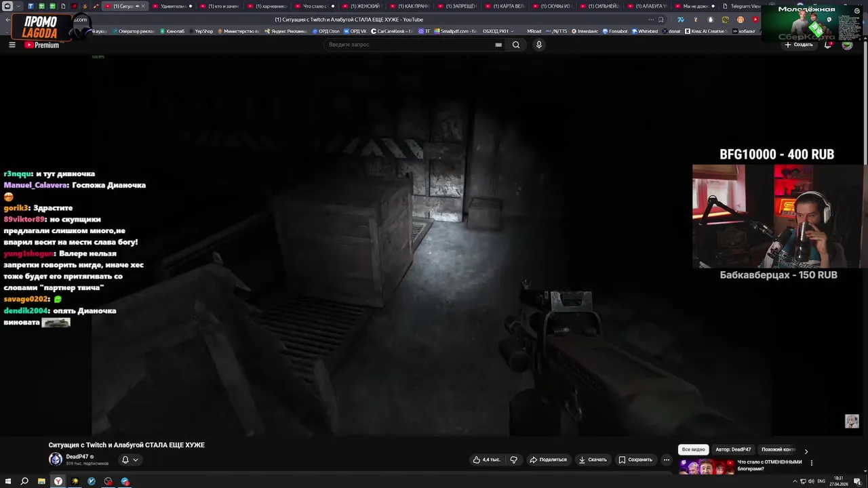The height and width of the screenshot is (488, 868).
Task: Like the video (4,4 тыс.)
Action: pos(486,460)
